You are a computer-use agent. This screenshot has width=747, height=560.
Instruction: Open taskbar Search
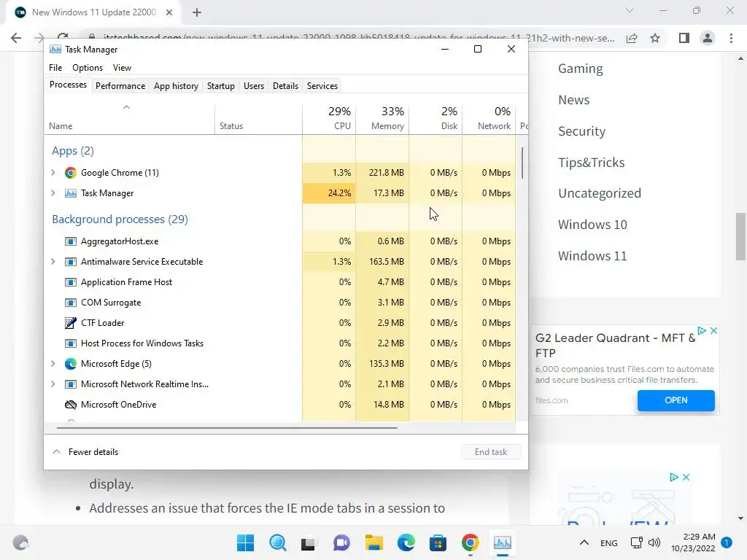[x=278, y=542]
